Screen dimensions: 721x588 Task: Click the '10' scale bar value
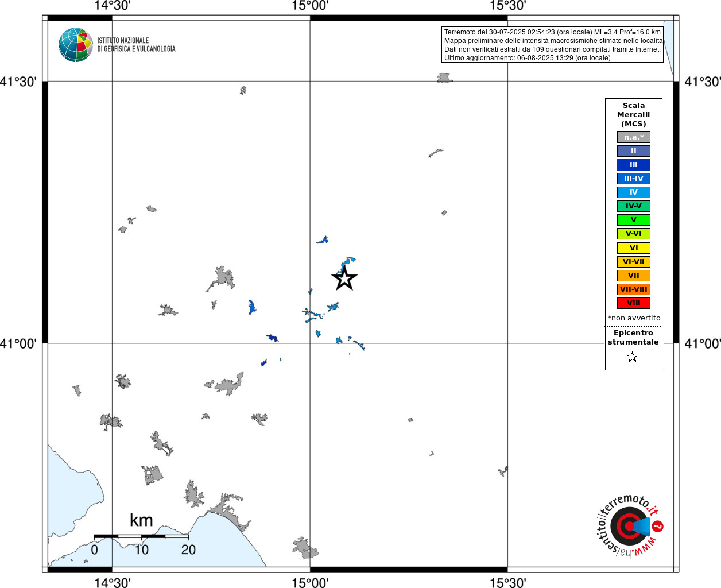(x=141, y=550)
